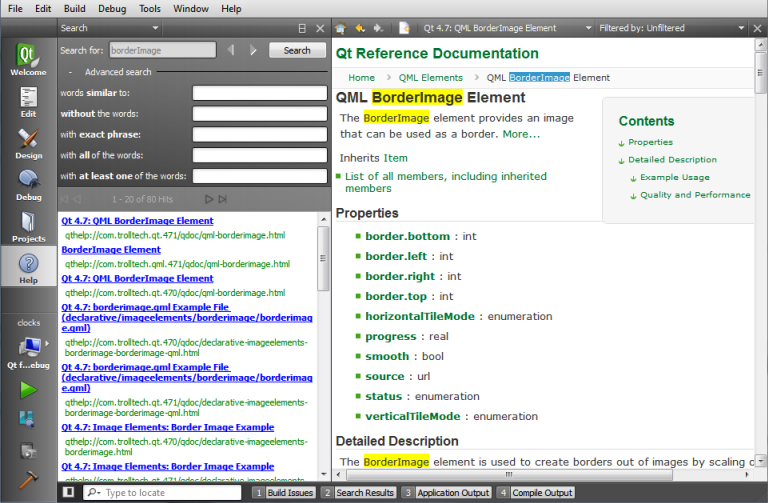Click the green Run button
The height and width of the screenshot is (503, 768).
pyautogui.click(x=28, y=389)
